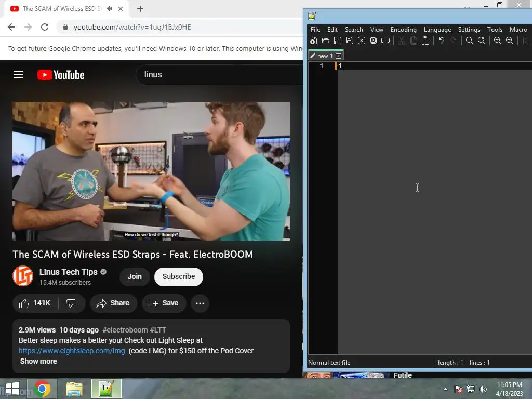The width and height of the screenshot is (532, 399).
Task: Go back in Chrome browser
Action: pos(11,27)
